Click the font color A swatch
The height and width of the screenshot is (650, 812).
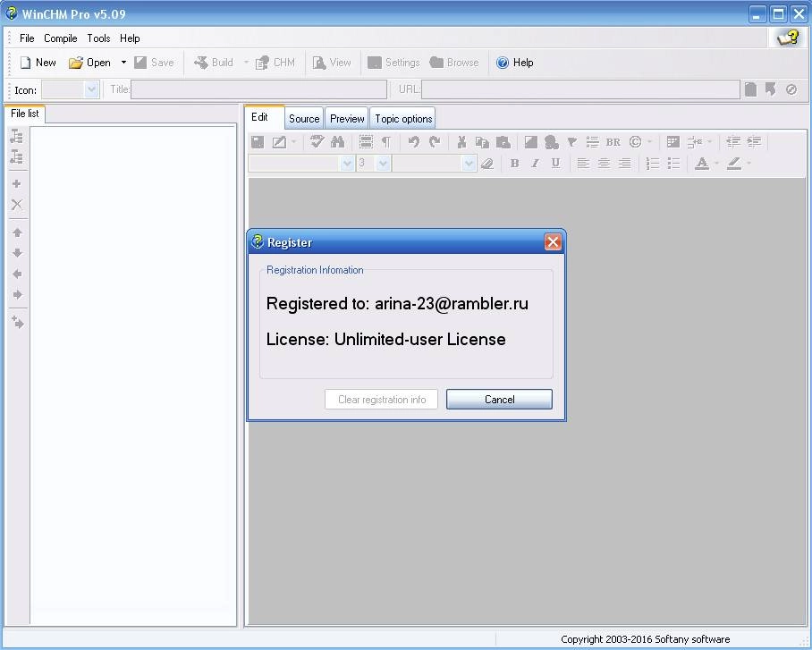pyautogui.click(x=702, y=164)
